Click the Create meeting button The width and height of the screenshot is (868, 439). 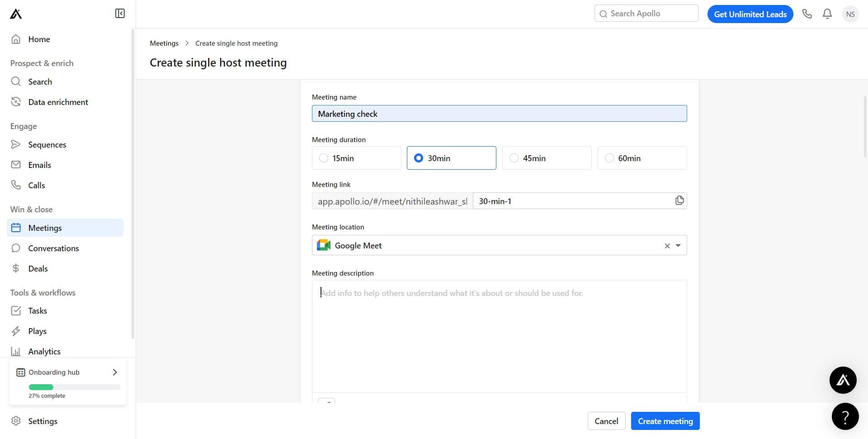pos(665,421)
